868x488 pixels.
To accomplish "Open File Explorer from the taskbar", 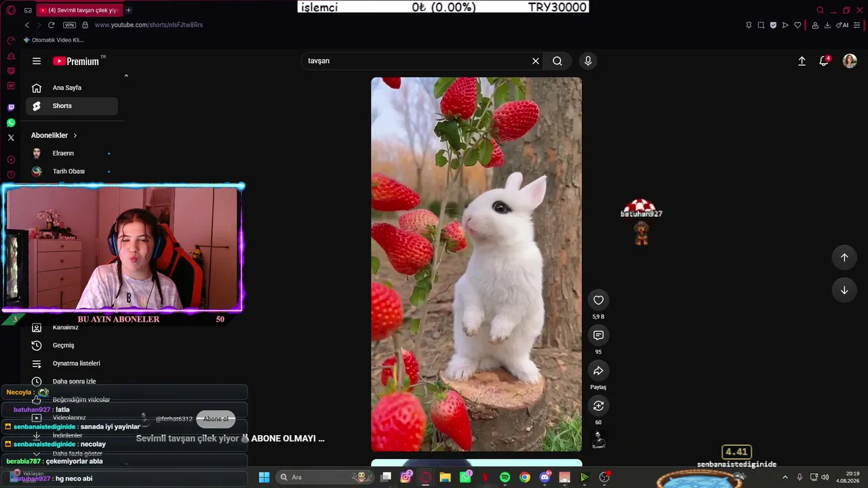I will [x=446, y=477].
